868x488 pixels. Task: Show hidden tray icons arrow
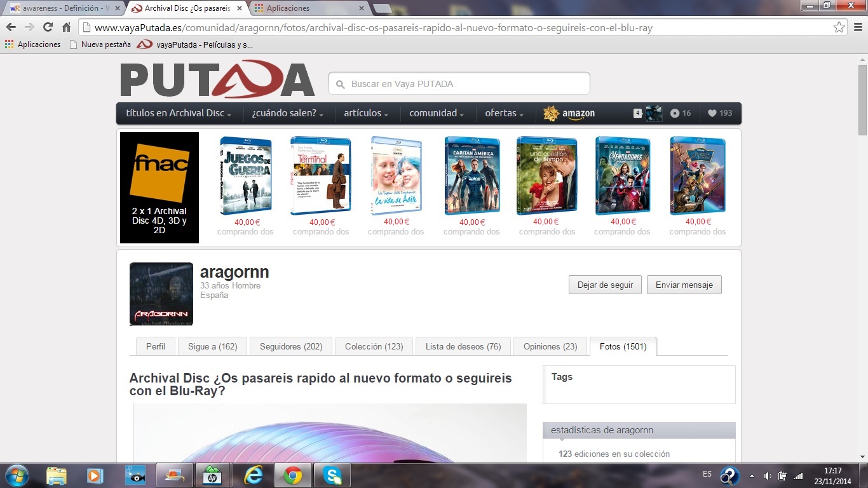(752, 475)
